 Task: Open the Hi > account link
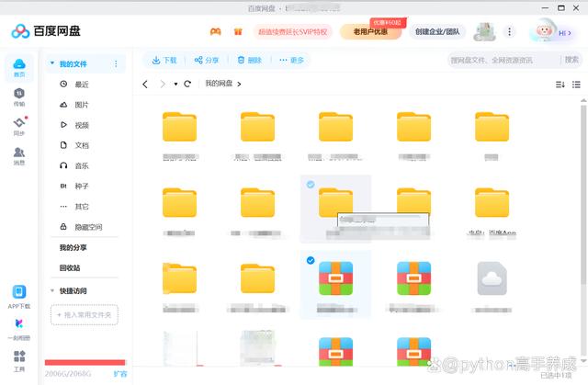point(565,33)
